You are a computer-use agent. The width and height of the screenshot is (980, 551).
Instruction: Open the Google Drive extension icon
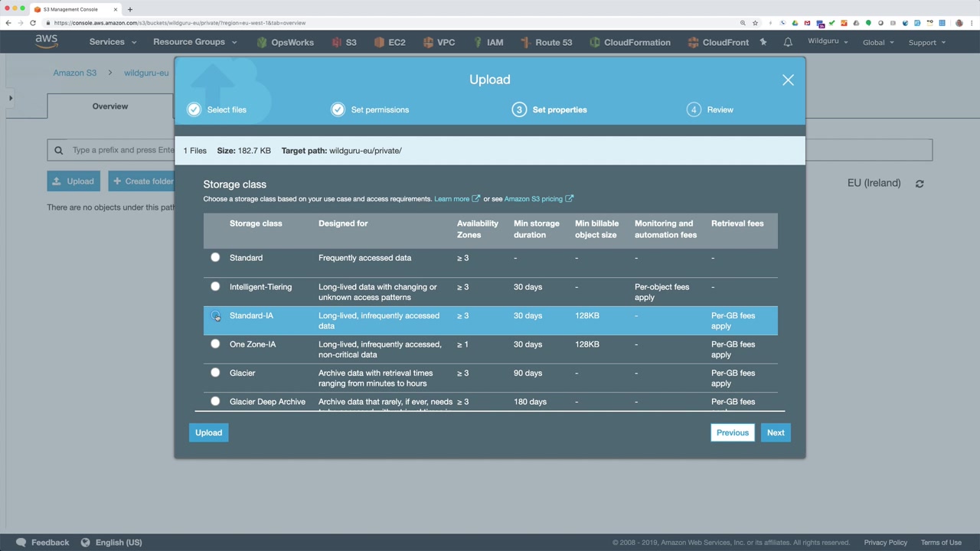click(795, 23)
